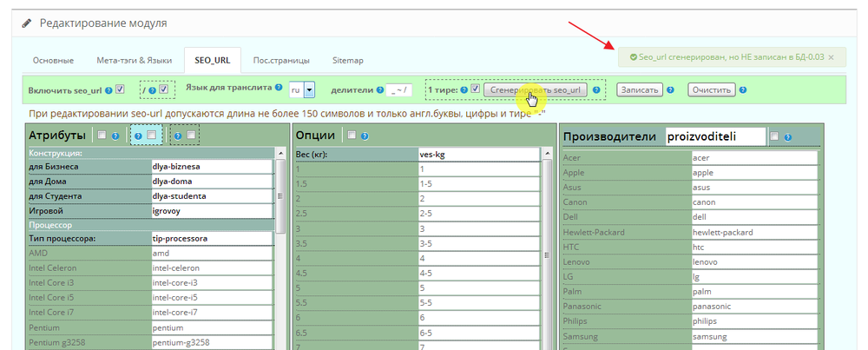The height and width of the screenshot is (350, 868).
Task: Open the transliteration language dropdown (ru)
Action: [x=309, y=89]
